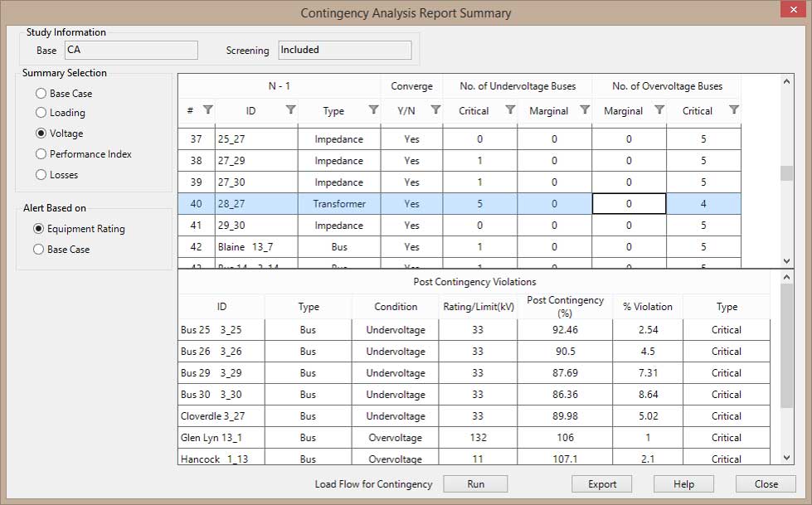Open the Critical undervoltage column filter

tap(509, 110)
